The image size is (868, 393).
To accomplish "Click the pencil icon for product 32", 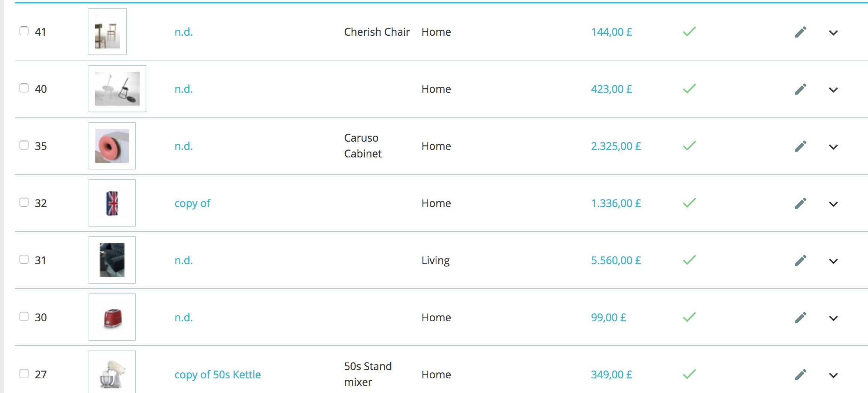I will click(800, 203).
